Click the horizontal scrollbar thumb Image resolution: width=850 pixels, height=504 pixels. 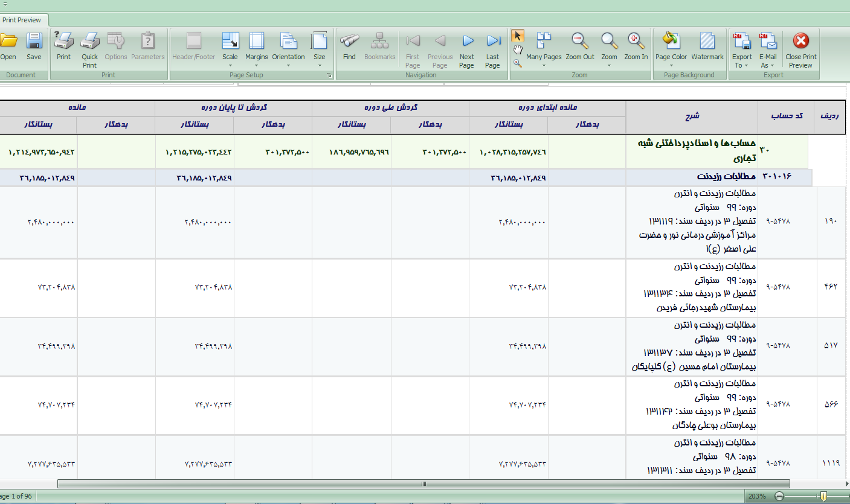(x=423, y=483)
